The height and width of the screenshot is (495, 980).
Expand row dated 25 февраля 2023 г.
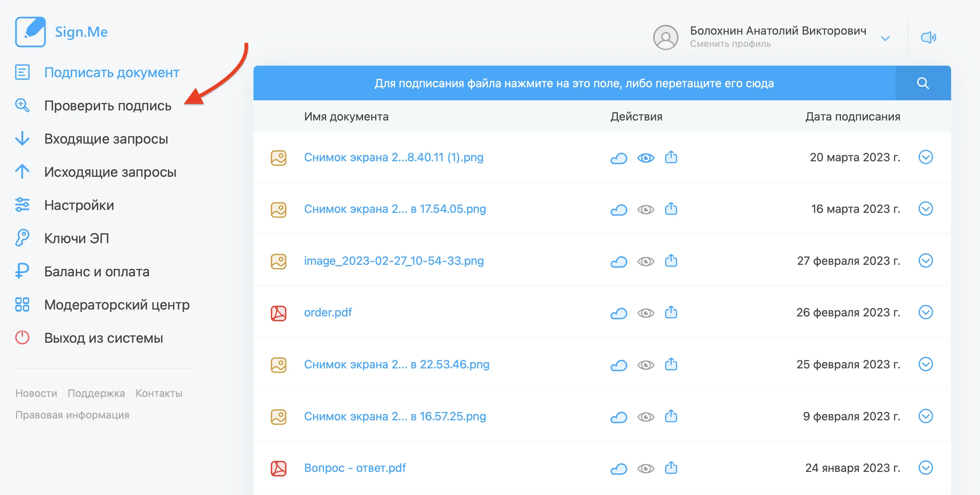click(x=925, y=364)
